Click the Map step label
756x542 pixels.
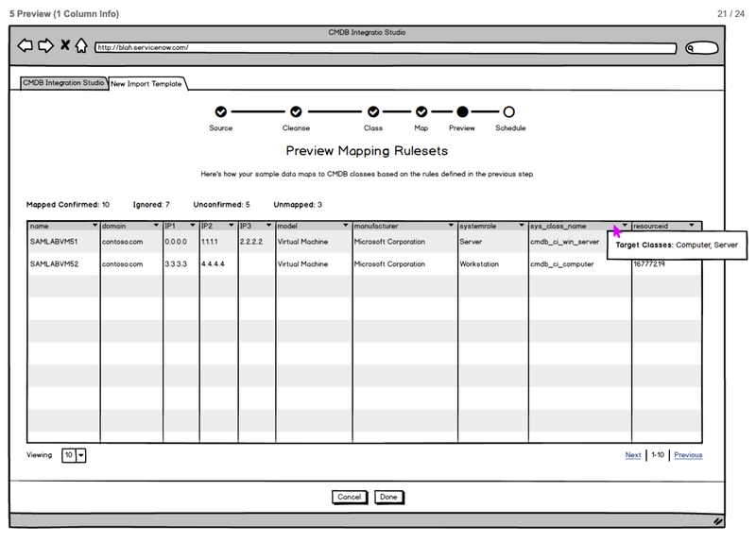click(421, 128)
